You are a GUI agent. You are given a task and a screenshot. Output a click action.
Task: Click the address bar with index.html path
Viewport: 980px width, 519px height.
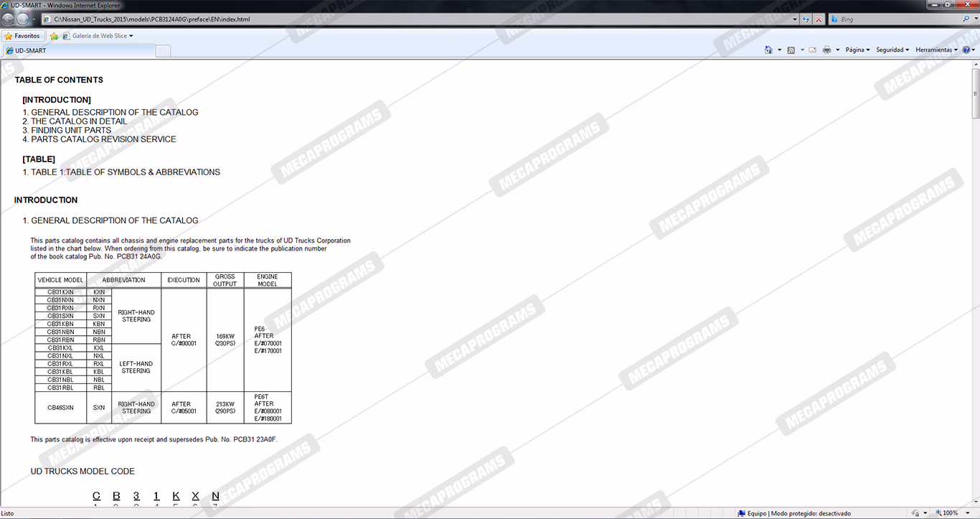tap(419, 19)
